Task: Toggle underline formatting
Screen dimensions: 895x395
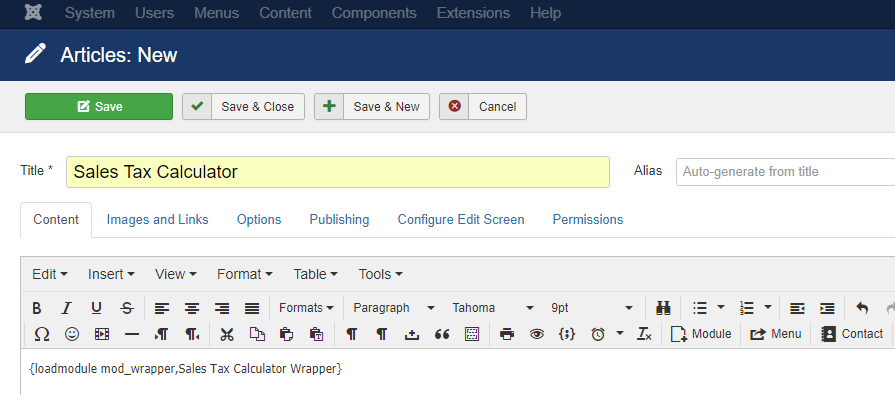Action: (96, 308)
